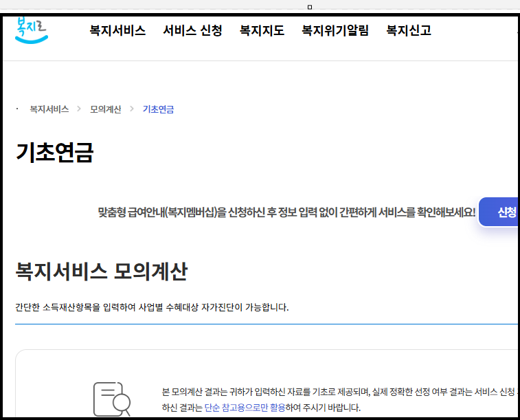Open the 복지위기알림 menu
This screenshot has width=520, height=420.
pos(335,30)
